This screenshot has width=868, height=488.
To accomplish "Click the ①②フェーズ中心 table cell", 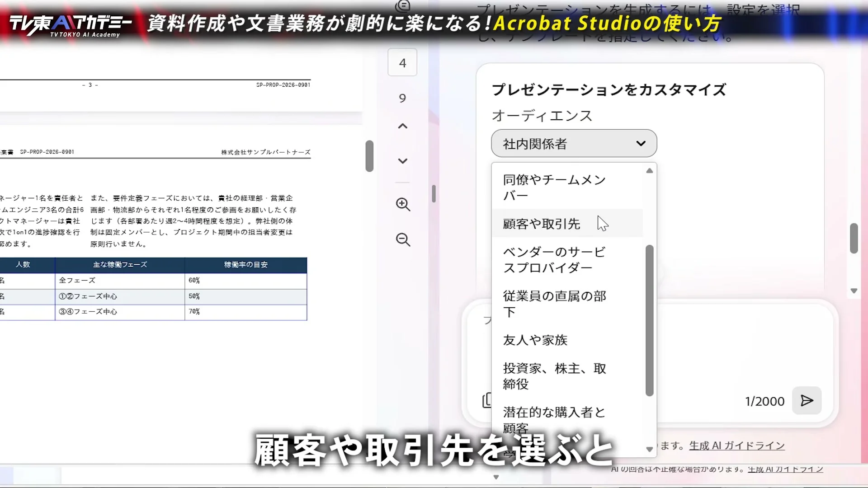I will (x=120, y=296).
